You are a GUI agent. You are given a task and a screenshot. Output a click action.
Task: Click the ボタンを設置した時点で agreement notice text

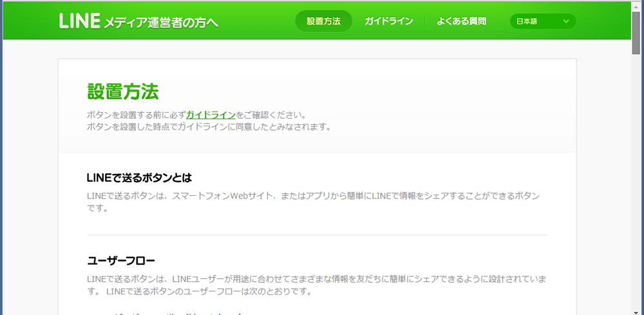click(209, 127)
